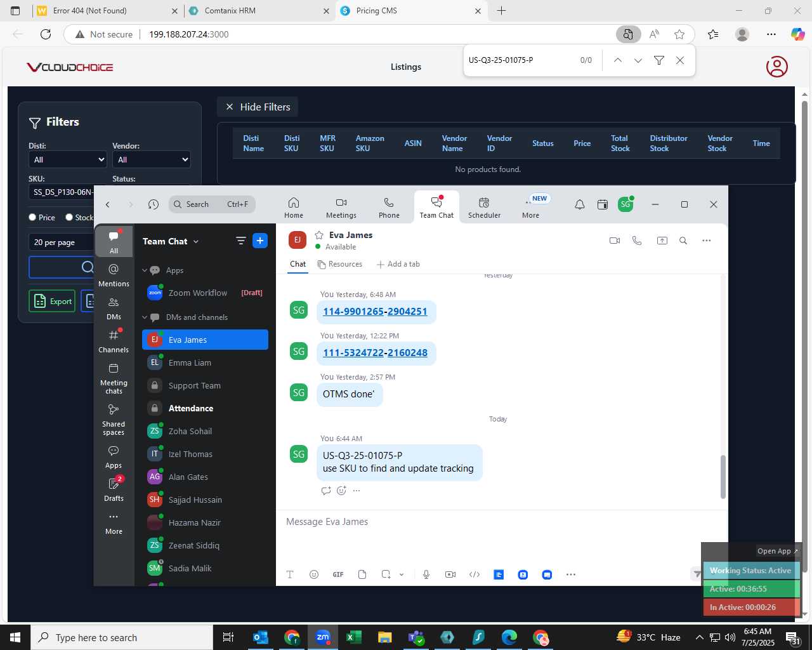Open Drafts in Zoom sidebar
The height and width of the screenshot is (650, 812).
[x=114, y=489]
